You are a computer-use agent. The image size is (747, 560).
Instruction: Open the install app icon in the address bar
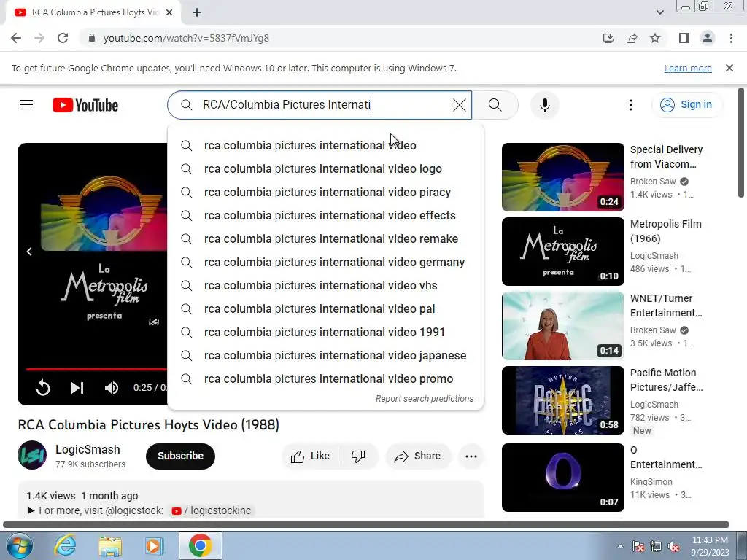tap(608, 38)
